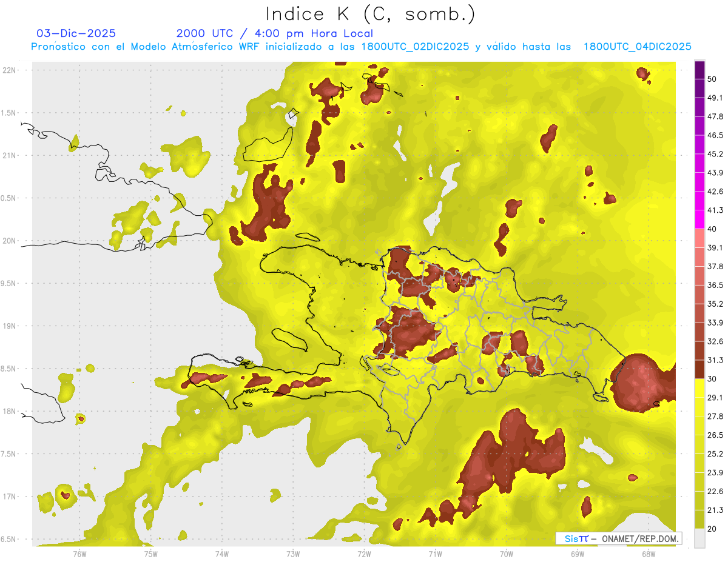Click the "18N" latitude axis label

pyautogui.click(x=10, y=412)
